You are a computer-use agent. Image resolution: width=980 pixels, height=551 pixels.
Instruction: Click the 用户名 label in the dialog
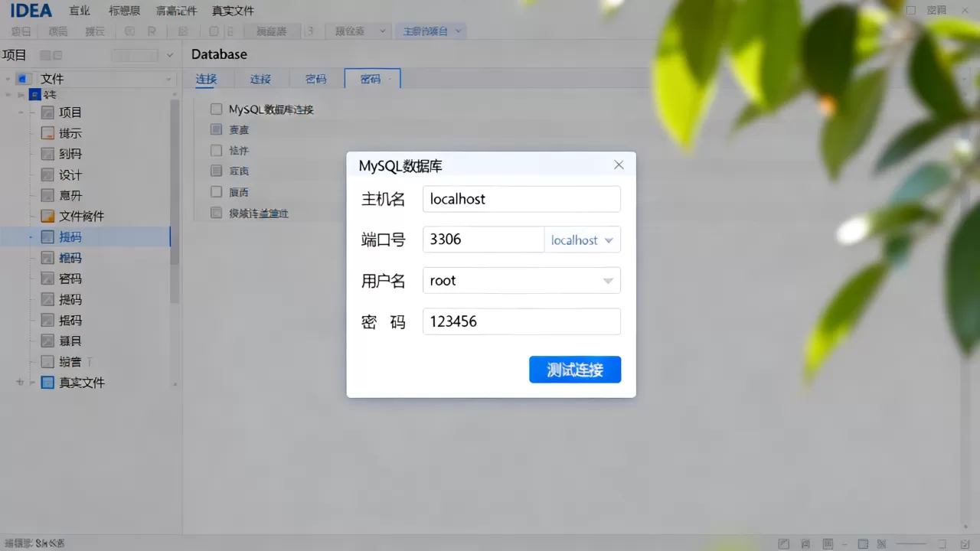point(383,281)
